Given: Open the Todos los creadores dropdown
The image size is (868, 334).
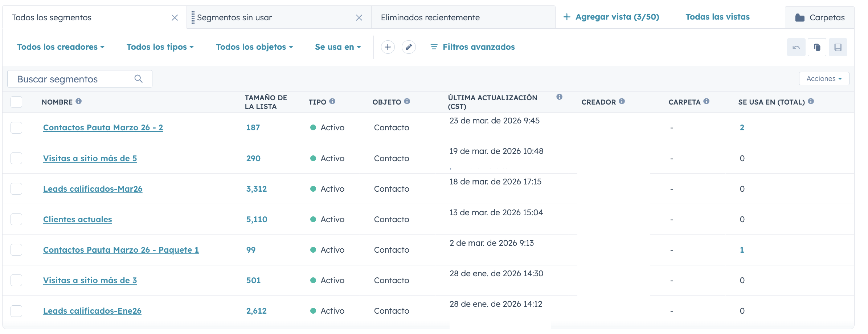Looking at the screenshot, I should point(61,46).
